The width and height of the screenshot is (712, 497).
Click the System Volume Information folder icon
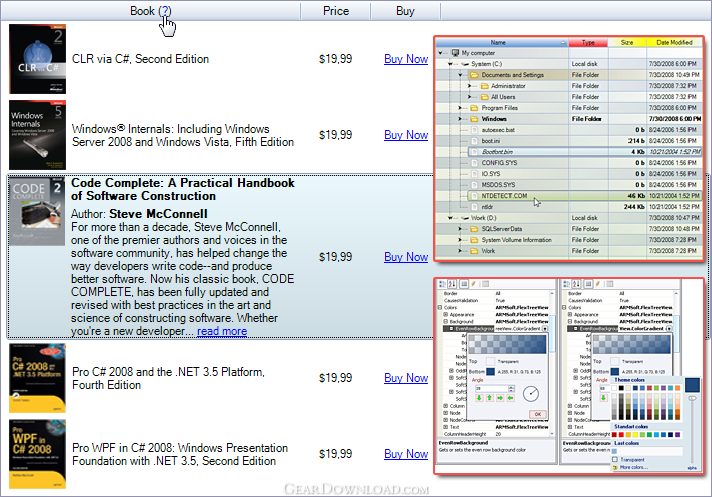(x=475, y=240)
